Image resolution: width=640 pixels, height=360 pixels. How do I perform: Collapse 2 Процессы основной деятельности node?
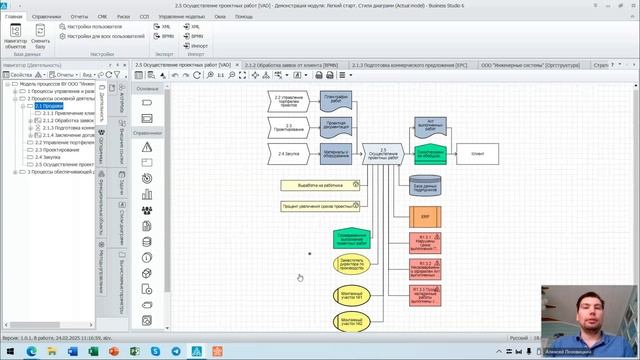click(15, 99)
